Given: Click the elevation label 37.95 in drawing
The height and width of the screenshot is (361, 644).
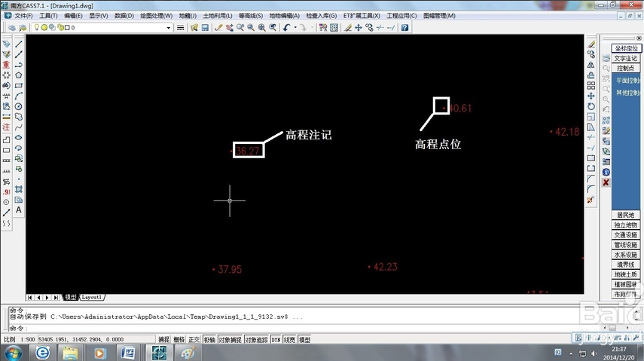Looking at the screenshot, I should (230, 269).
